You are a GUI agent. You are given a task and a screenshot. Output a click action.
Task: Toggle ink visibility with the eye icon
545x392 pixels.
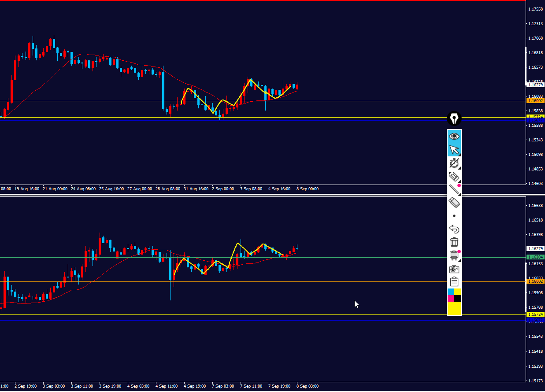[454, 137]
